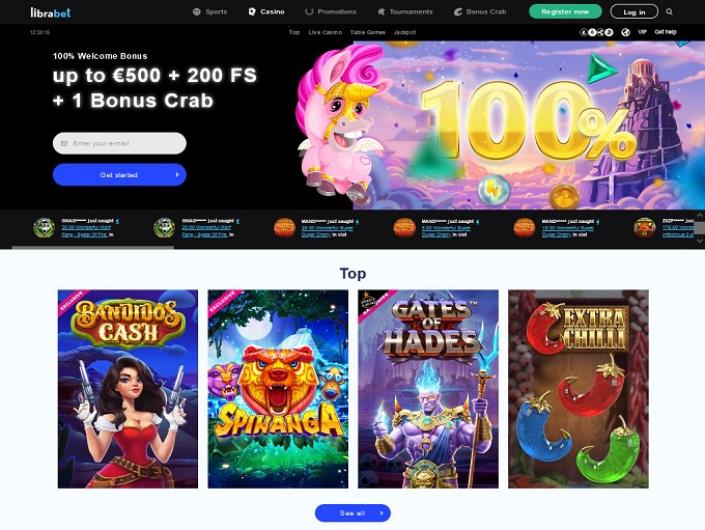Screen dimensions: 705x530
Task: Open the Get help link
Action: (665, 32)
